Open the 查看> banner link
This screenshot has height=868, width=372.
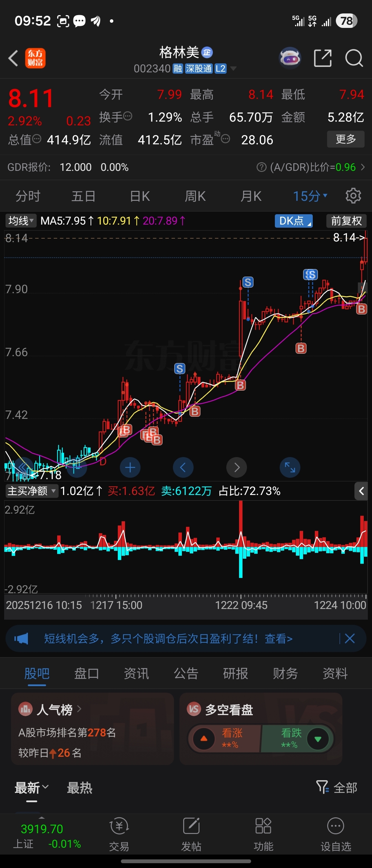[279, 639]
